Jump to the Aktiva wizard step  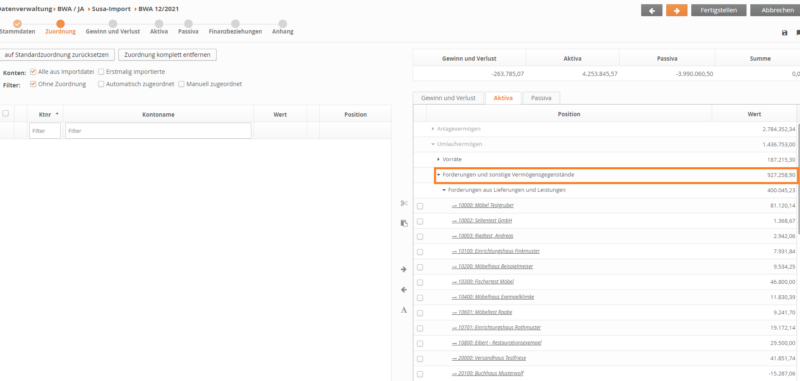pyautogui.click(x=159, y=24)
